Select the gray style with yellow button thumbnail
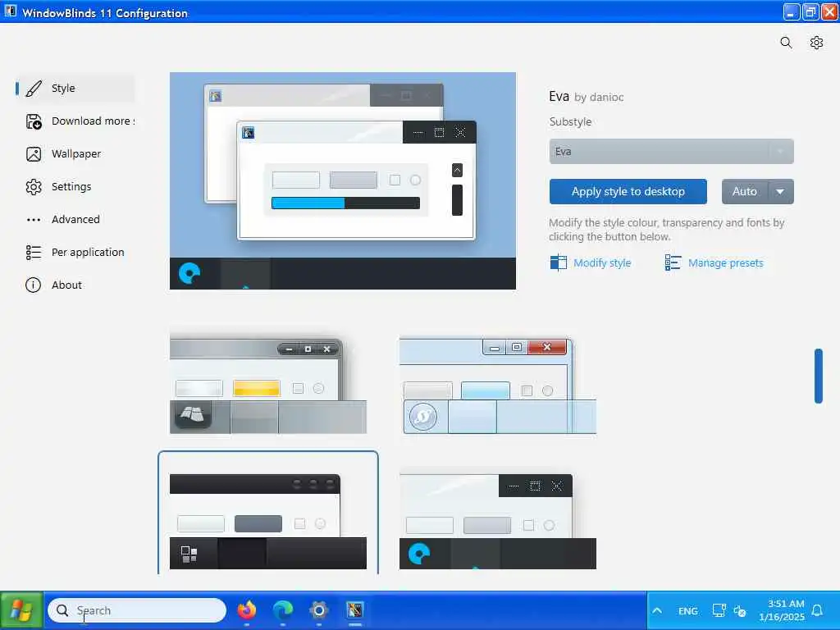Image resolution: width=840 pixels, height=630 pixels. click(x=268, y=386)
